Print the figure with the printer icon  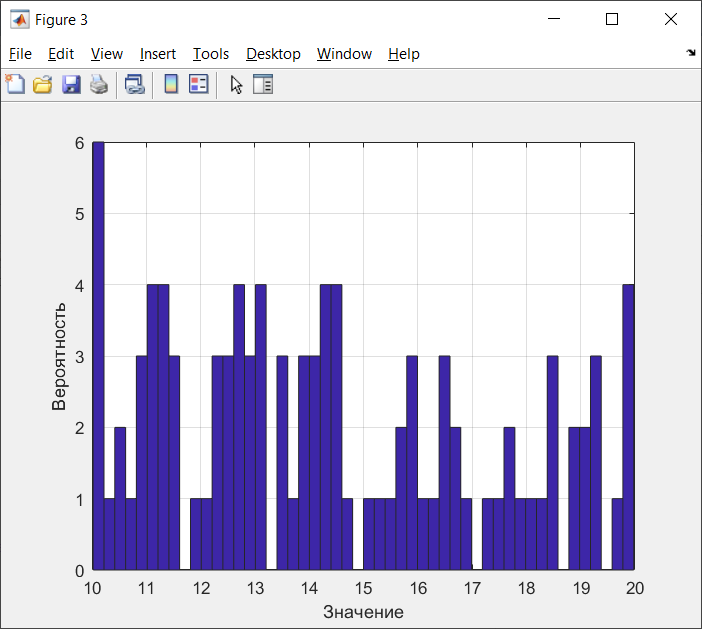tap(98, 84)
